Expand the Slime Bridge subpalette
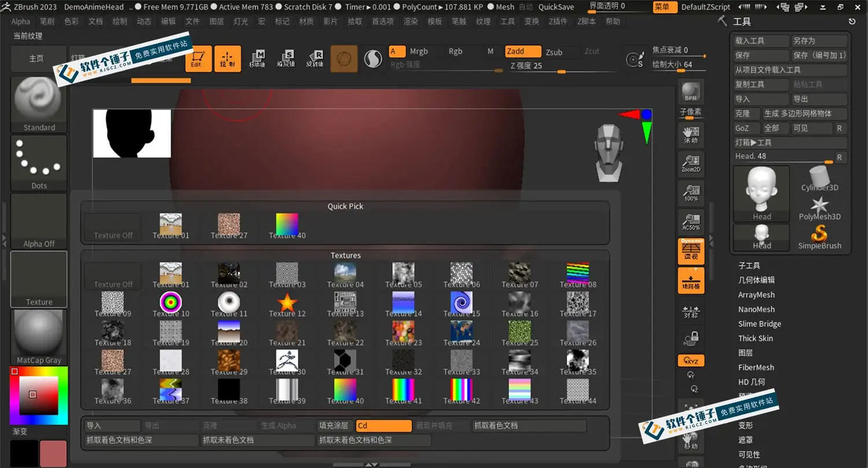Screen dimensions: 868x468 click(x=760, y=324)
